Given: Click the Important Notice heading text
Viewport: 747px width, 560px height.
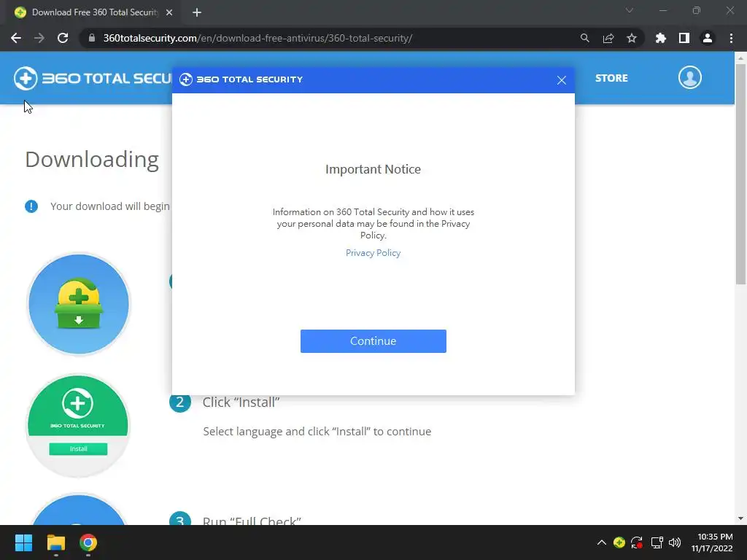Looking at the screenshot, I should [373, 169].
